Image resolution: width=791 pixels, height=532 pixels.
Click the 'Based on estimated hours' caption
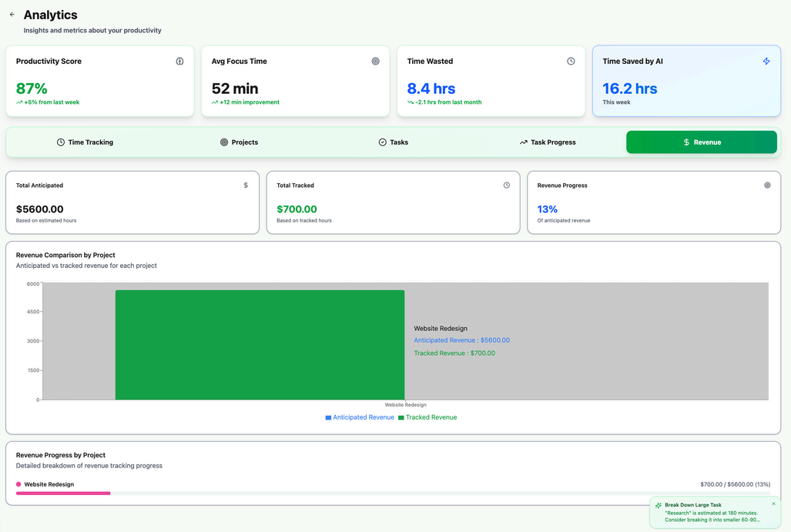point(46,221)
